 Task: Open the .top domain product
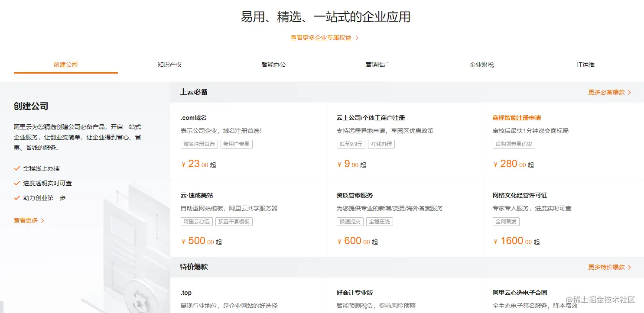tap(186, 293)
